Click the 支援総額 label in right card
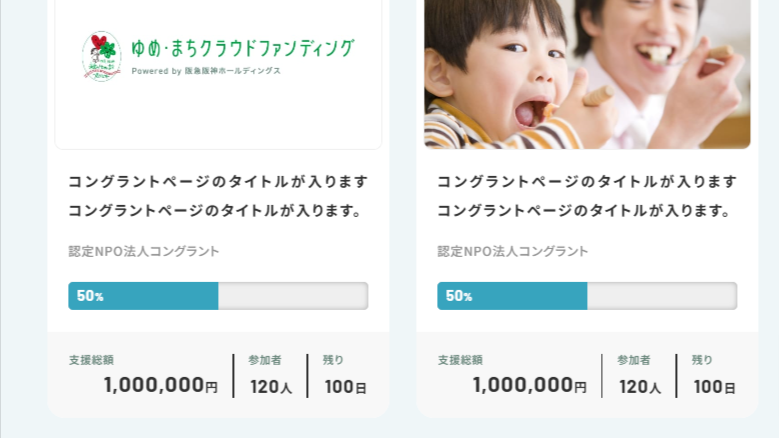 click(460, 360)
